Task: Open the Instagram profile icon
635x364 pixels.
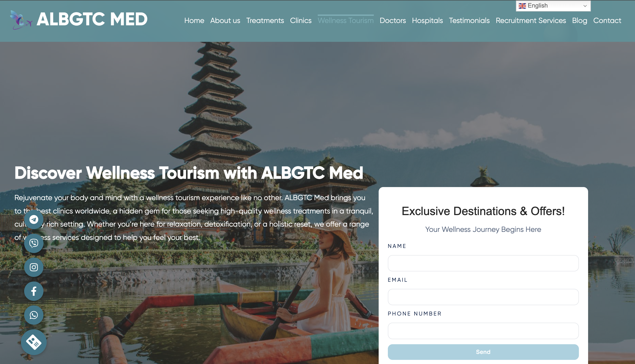Action: point(34,267)
